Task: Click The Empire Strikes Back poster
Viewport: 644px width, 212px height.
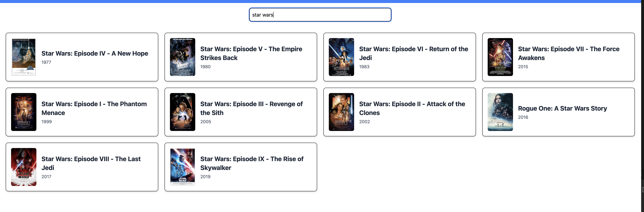Action: pyautogui.click(x=182, y=57)
